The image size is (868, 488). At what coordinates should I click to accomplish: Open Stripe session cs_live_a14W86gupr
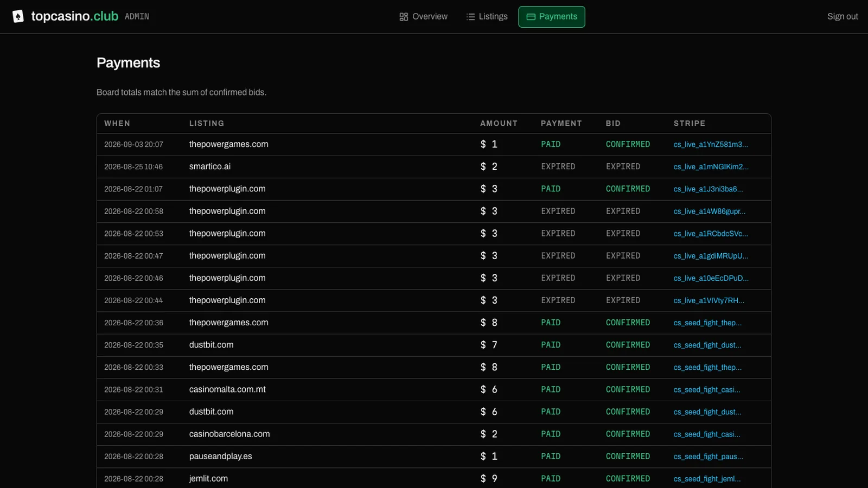coord(710,211)
